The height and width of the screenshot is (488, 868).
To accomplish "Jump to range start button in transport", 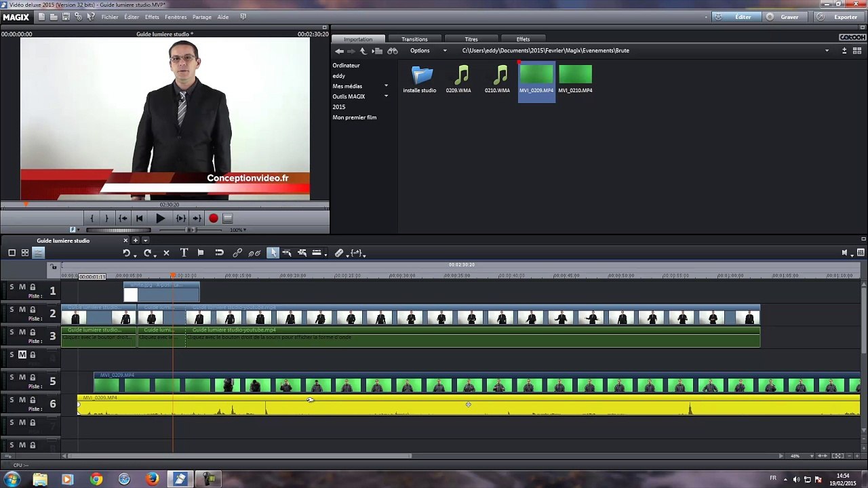I will tap(123, 218).
